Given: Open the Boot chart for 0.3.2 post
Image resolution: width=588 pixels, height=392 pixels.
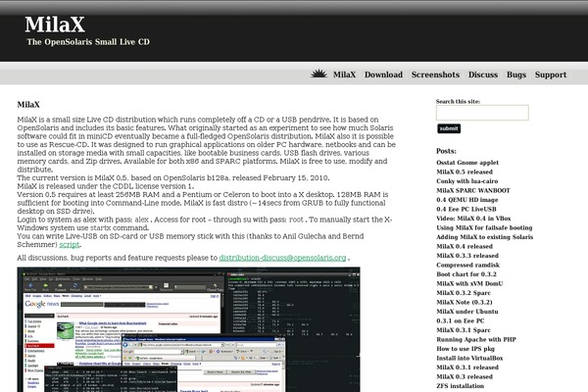Looking at the screenshot, I should (x=466, y=274).
